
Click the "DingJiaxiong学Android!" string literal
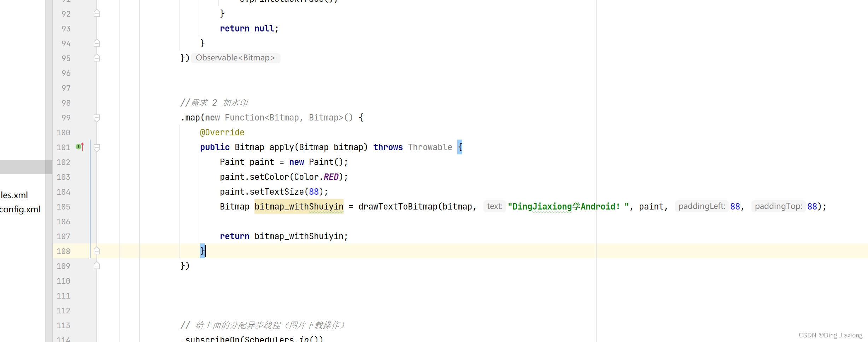tap(568, 206)
